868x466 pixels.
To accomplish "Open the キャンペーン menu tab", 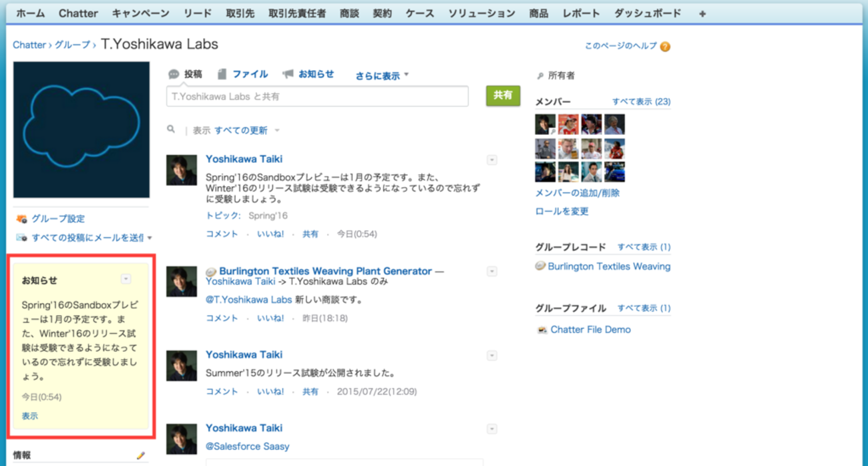I will (x=140, y=13).
